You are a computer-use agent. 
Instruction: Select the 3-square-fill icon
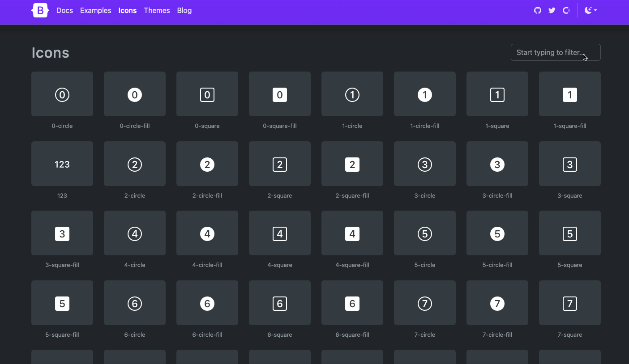click(x=62, y=233)
